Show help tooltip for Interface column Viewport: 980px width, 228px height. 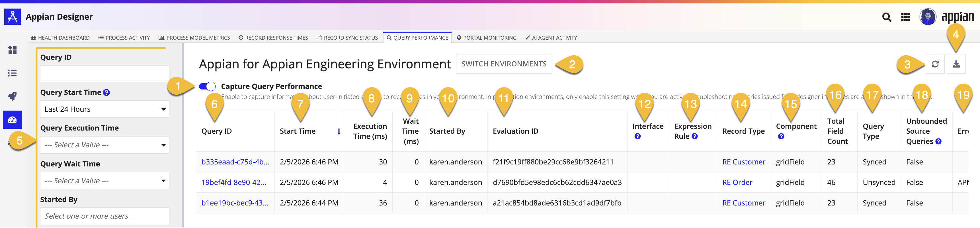tap(637, 136)
